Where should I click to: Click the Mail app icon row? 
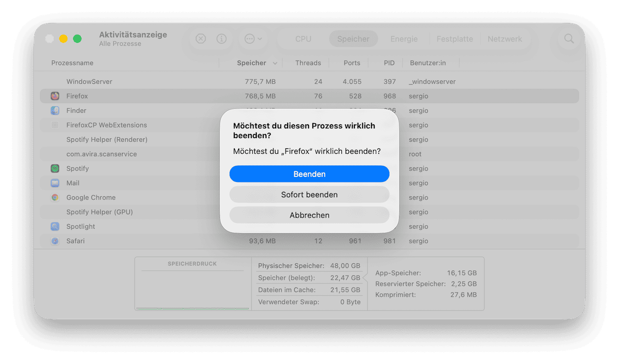tap(55, 183)
